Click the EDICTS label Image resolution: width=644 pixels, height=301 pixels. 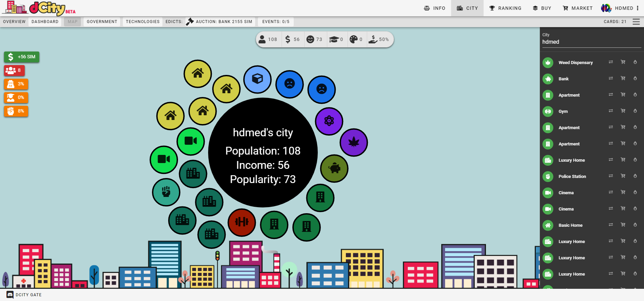[x=174, y=22]
